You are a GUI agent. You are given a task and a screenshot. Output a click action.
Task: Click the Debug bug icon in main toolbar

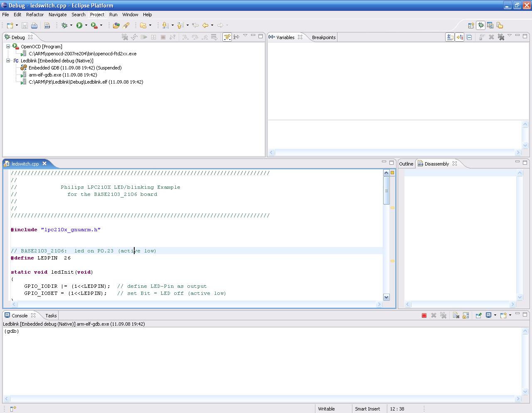click(x=64, y=25)
